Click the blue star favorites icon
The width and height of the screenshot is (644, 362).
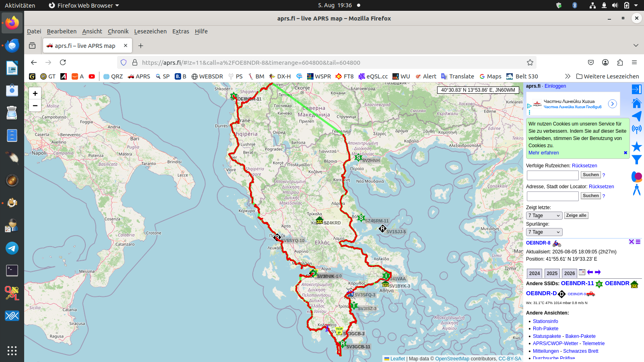click(636, 146)
